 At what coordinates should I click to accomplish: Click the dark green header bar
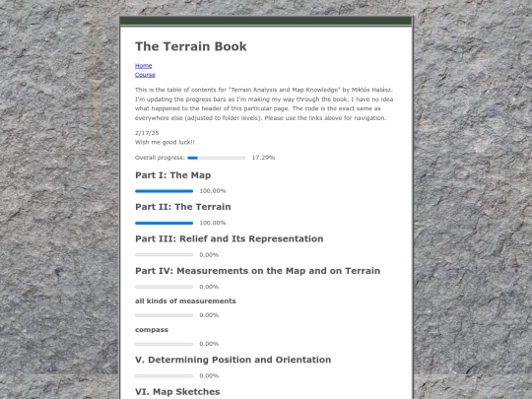pyautogui.click(x=266, y=21)
